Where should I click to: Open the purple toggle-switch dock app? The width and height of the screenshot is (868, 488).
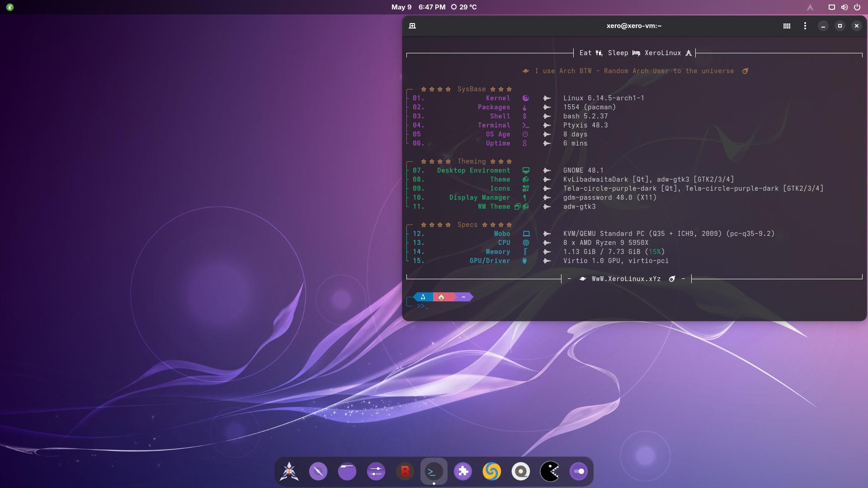(579, 471)
